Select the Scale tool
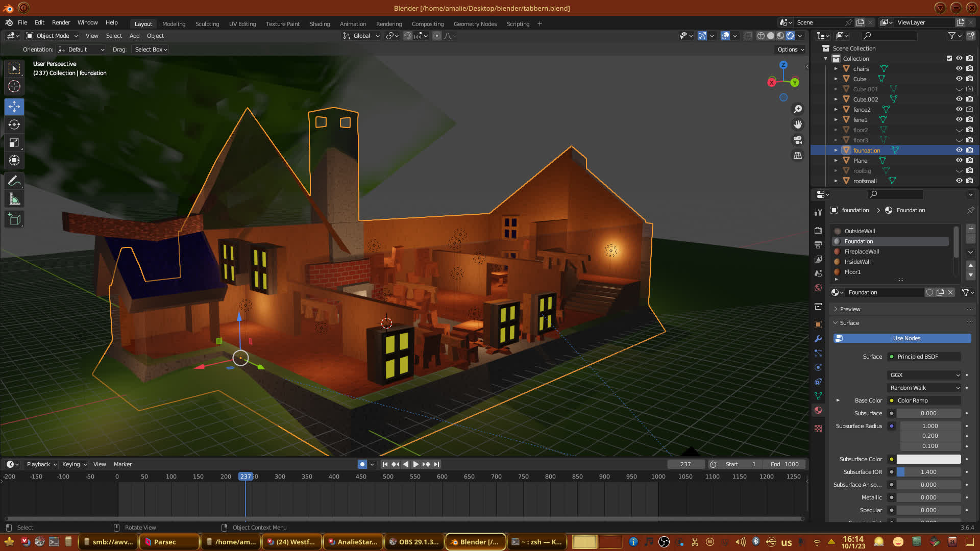Viewport: 980px width, 551px height. tap(14, 143)
